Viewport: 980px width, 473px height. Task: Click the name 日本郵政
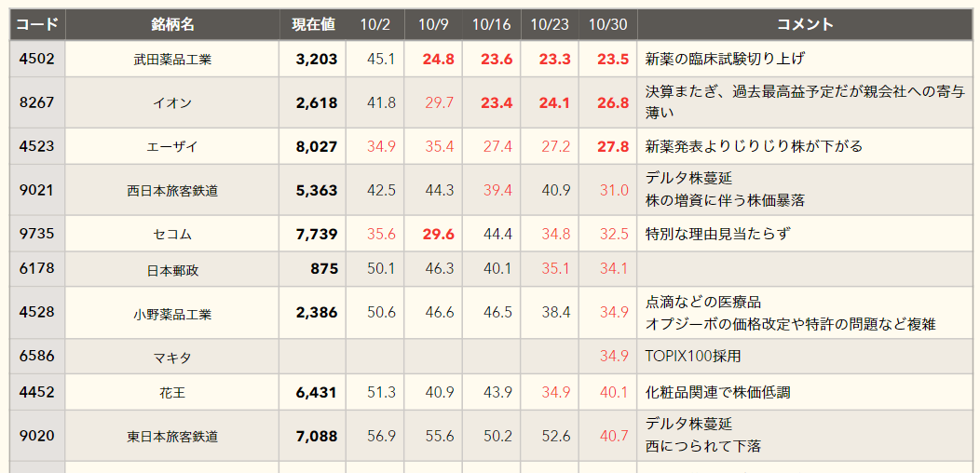[x=172, y=271]
